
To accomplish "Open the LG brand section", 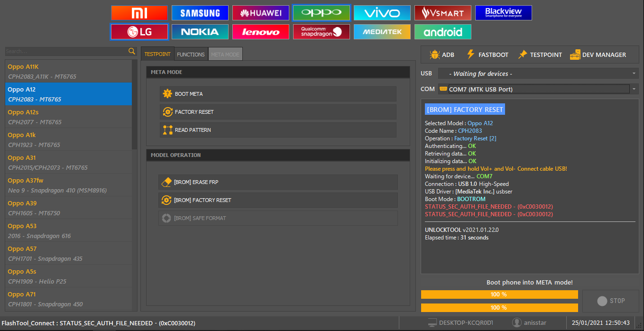I will click(139, 32).
